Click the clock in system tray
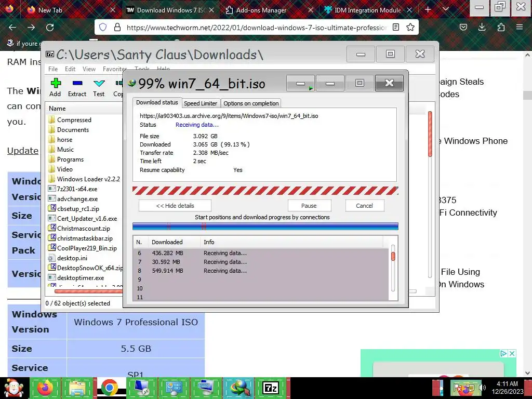This screenshot has width=532, height=399. click(x=508, y=388)
